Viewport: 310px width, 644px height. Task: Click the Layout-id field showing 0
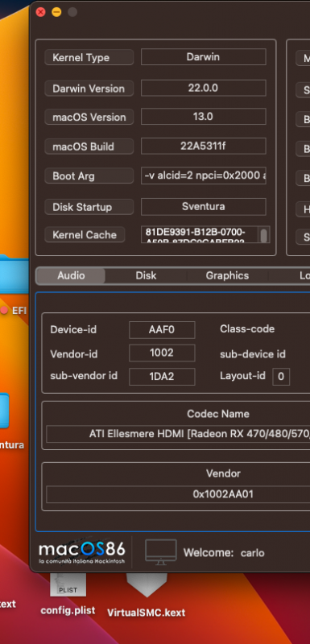pos(281,377)
